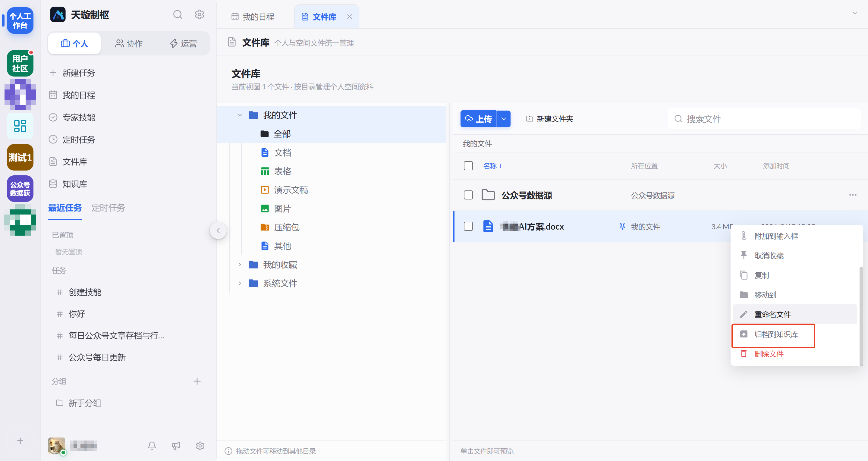Click the user avatar picture
This screenshot has height=461, width=868.
(x=56, y=446)
